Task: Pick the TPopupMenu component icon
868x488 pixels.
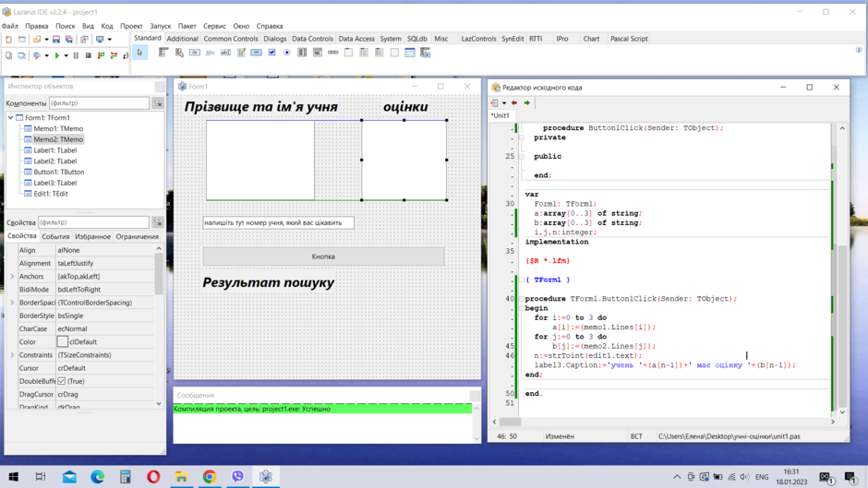Action: click(179, 53)
